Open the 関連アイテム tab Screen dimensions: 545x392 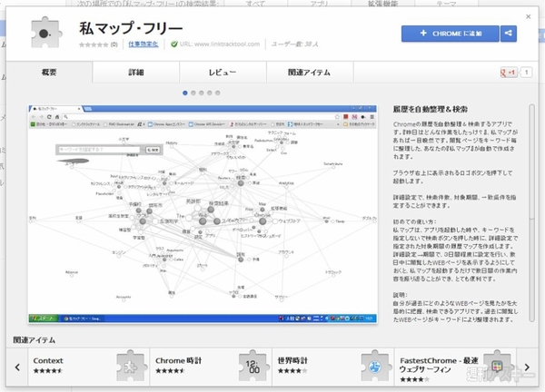pos(310,73)
